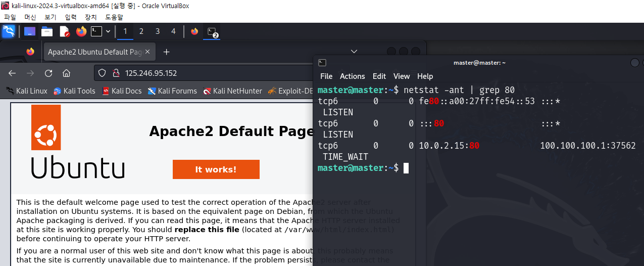The width and height of the screenshot is (644, 266).
Task: Go to Firefox home page
Action: (66, 73)
